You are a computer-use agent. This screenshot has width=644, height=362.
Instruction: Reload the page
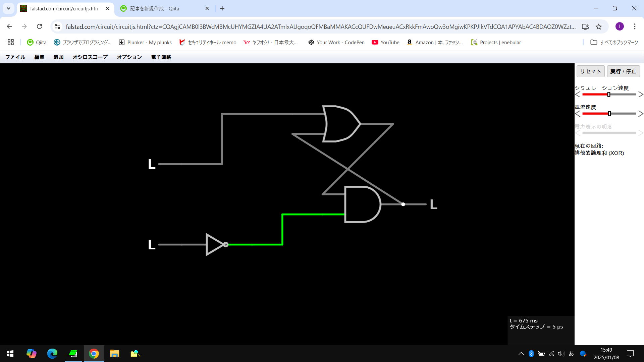(39, 26)
